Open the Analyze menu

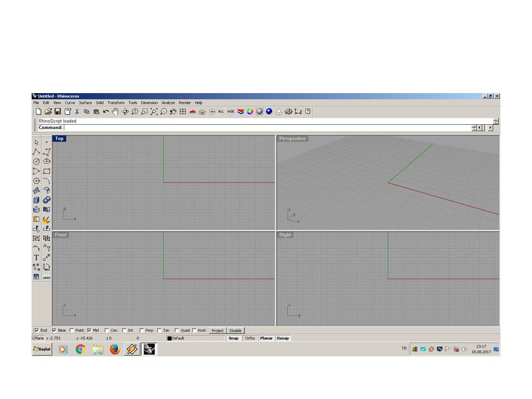coord(168,103)
